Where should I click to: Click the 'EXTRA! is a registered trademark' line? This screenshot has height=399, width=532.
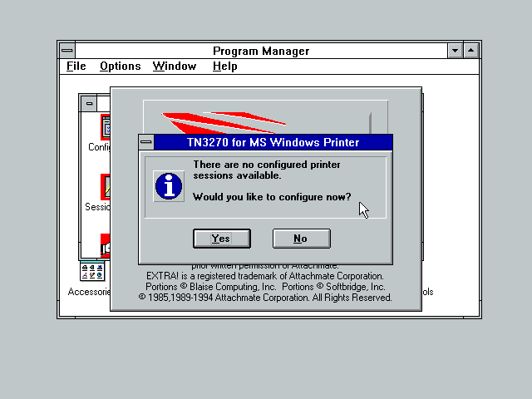click(x=265, y=276)
